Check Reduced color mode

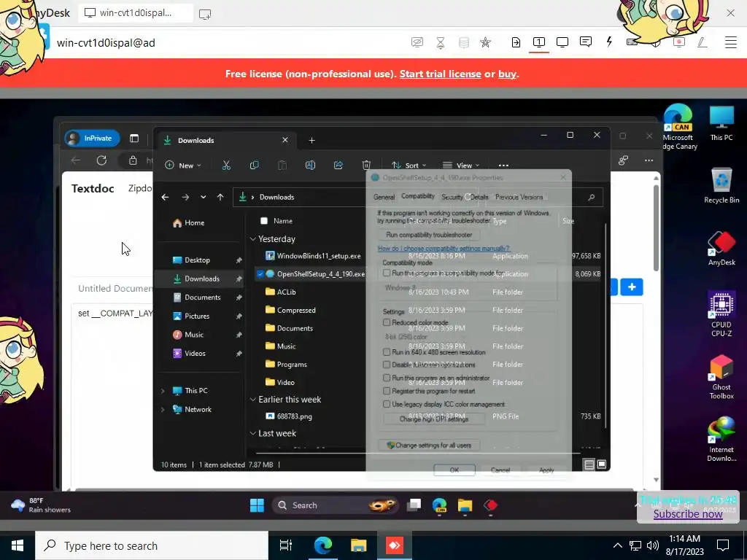point(387,322)
